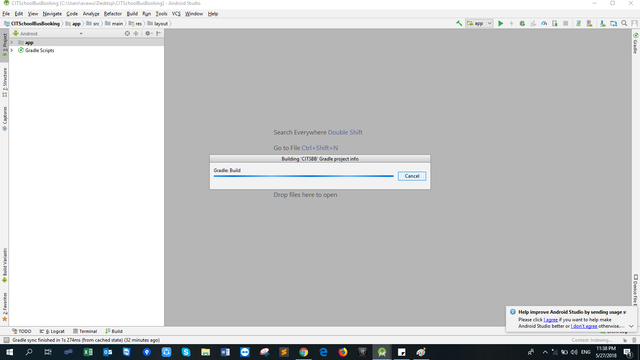
Task: Toggle the Build Variants side tab
Action: click(4, 265)
